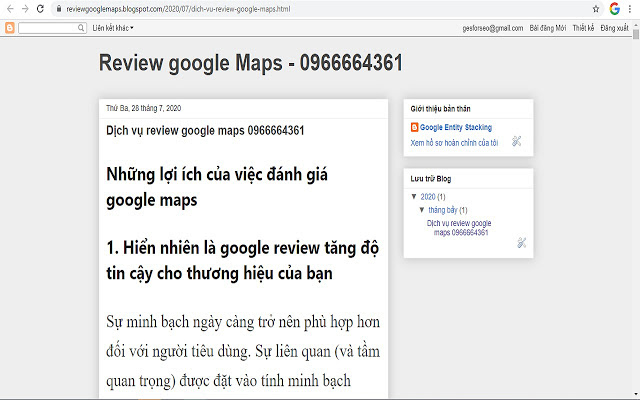Screen dimensions: 640x400
Task: Open the blog title Review google Maps - 0966664361
Action: click(251, 63)
